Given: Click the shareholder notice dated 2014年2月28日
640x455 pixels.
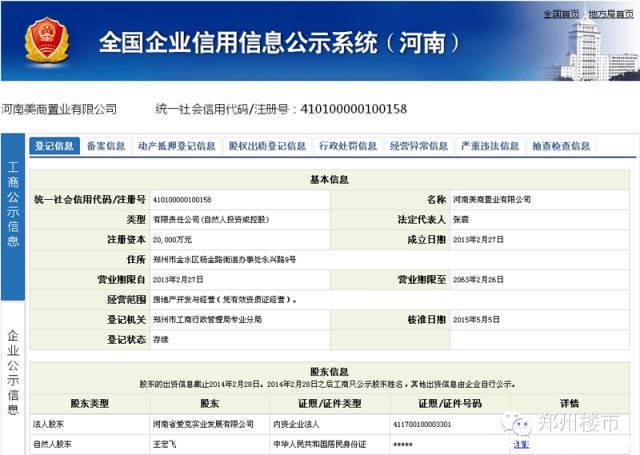Looking at the screenshot, I should 327,384.
